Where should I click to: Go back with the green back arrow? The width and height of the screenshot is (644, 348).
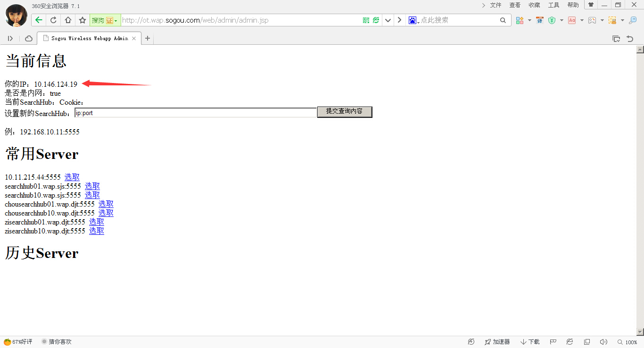tap(39, 20)
